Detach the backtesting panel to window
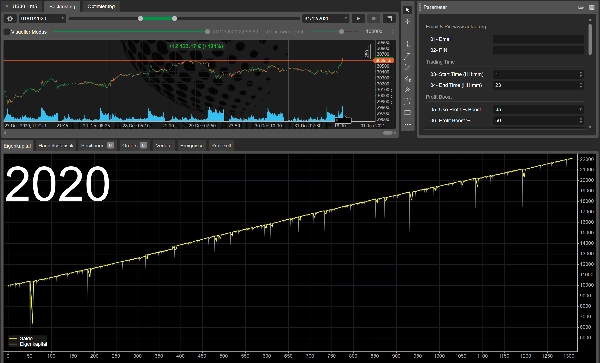 click(x=389, y=18)
